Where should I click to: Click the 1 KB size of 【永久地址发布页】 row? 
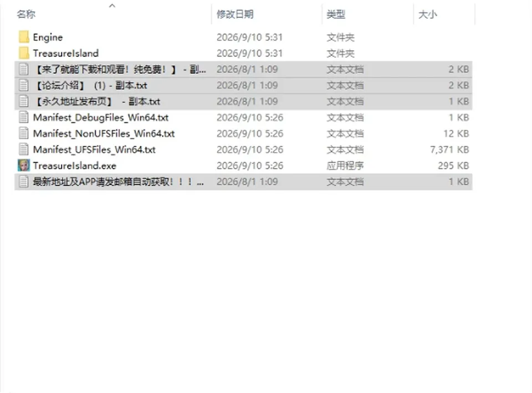[459, 101]
